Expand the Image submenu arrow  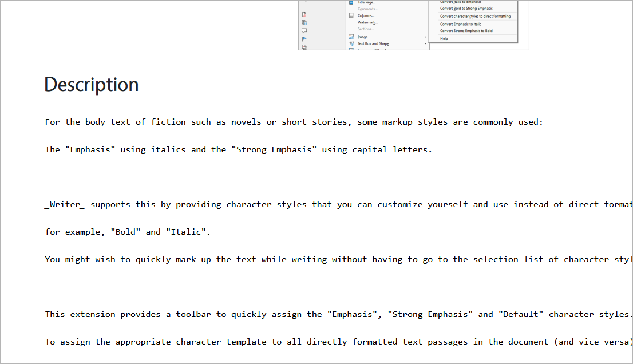[x=425, y=37]
